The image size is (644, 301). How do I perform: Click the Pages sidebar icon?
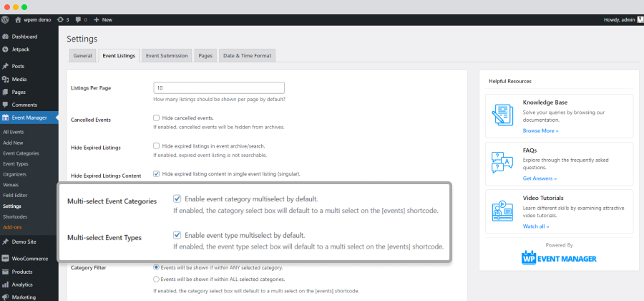click(5, 92)
